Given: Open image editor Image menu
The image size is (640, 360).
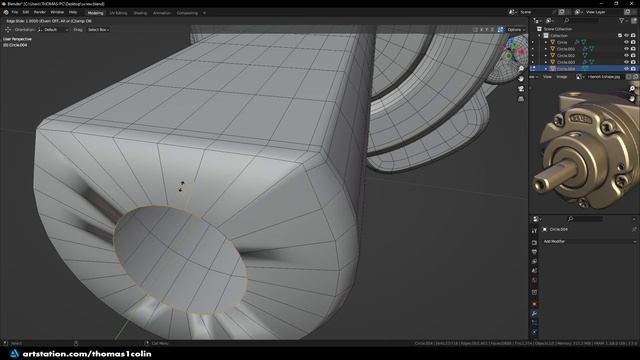Looking at the screenshot, I should tap(562, 77).
